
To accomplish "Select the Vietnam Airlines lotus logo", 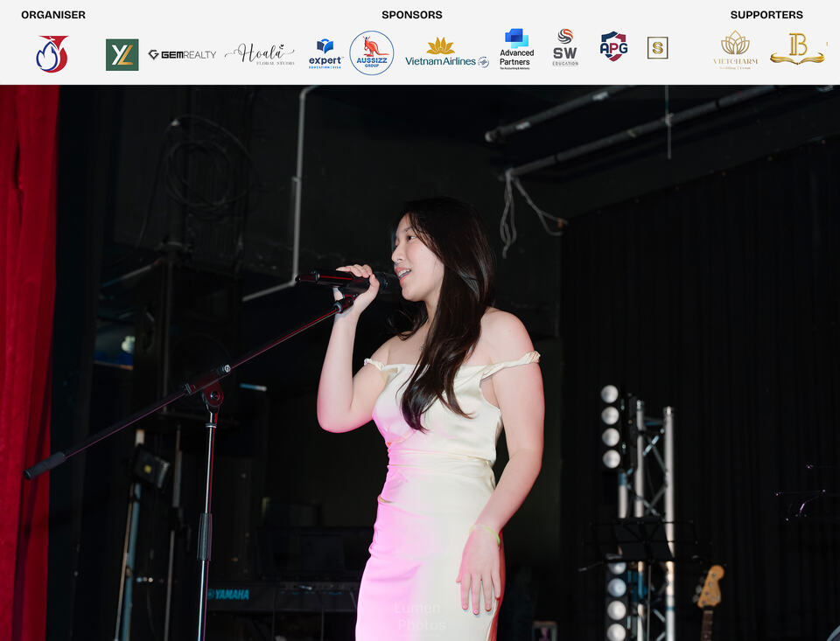I will coord(447,52).
